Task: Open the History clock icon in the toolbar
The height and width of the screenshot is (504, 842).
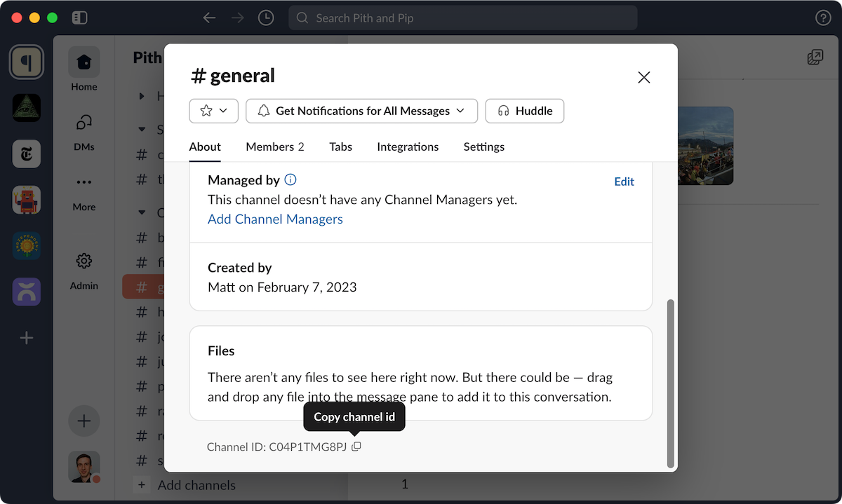Action: (266, 18)
